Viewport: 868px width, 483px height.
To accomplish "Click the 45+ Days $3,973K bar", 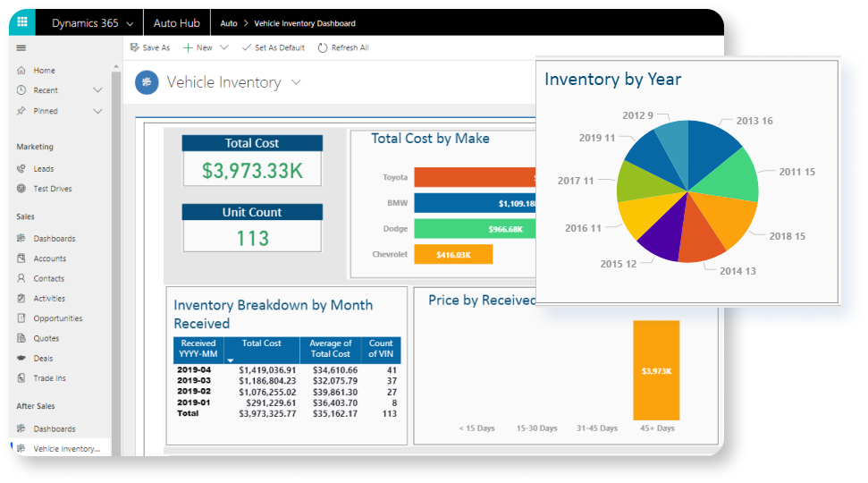I will [656, 370].
